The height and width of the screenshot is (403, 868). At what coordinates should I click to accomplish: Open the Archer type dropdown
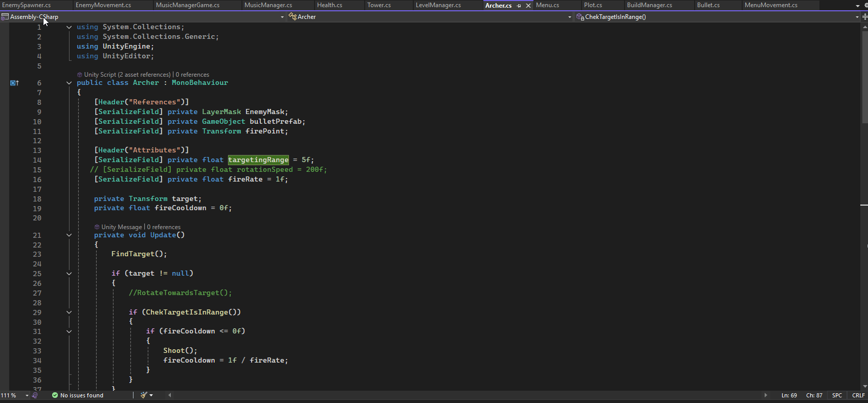570,17
